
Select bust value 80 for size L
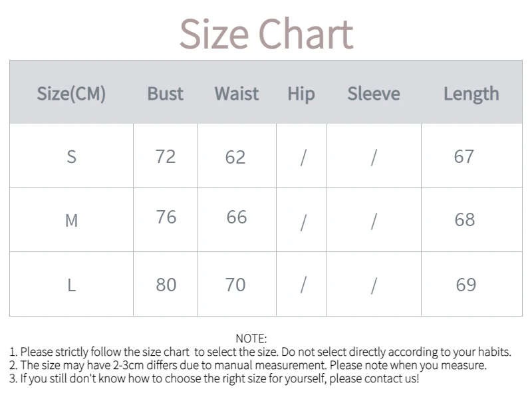pos(166,285)
